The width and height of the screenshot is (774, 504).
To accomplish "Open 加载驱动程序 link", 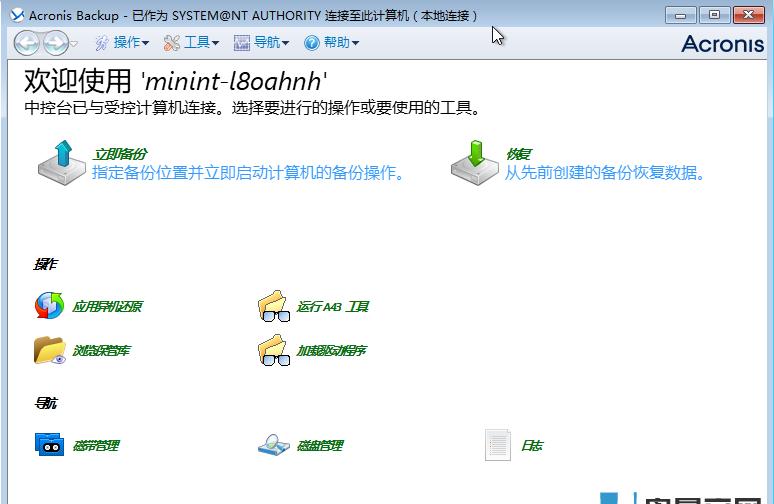I will 331,350.
